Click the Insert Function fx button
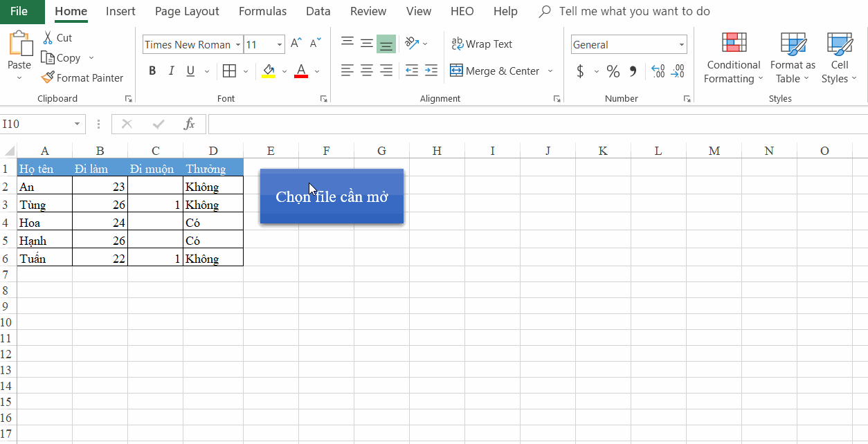Image resolution: width=868 pixels, height=444 pixels. 189,124
